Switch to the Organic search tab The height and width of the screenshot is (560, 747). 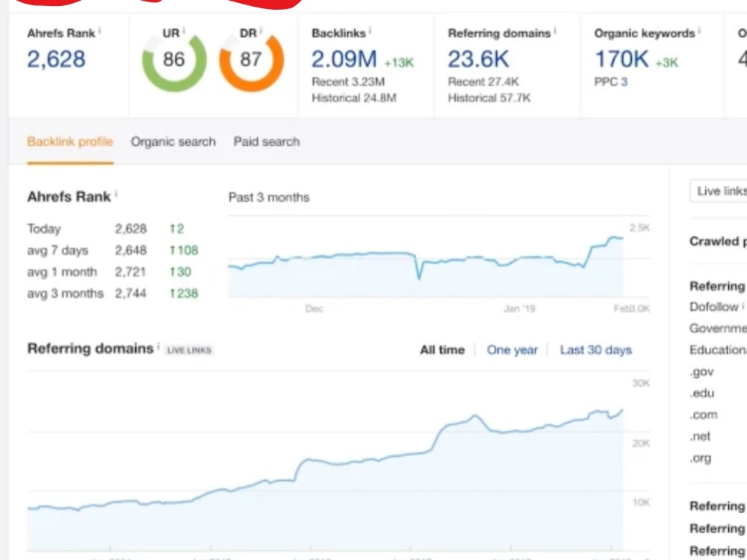coord(173,142)
